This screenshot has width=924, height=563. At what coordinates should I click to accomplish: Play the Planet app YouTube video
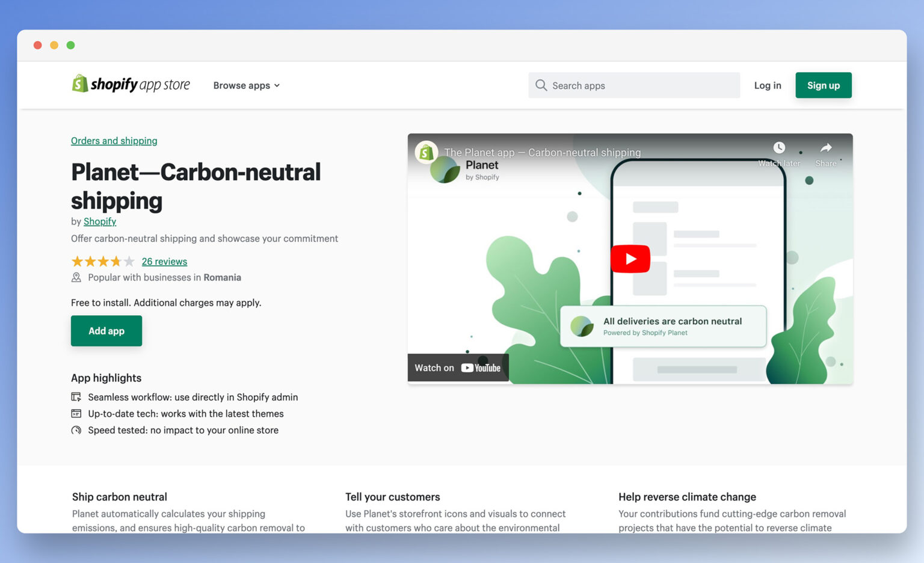[x=630, y=259]
